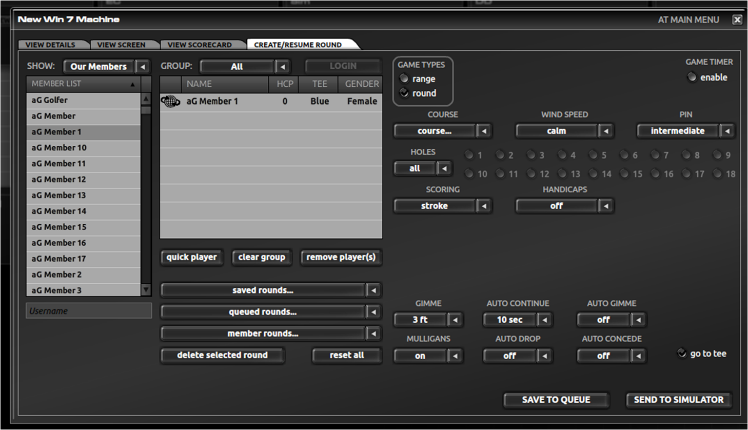Click the arrow next to saved rounds
The width and height of the screenshot is (748, 430).
point(374,290)
